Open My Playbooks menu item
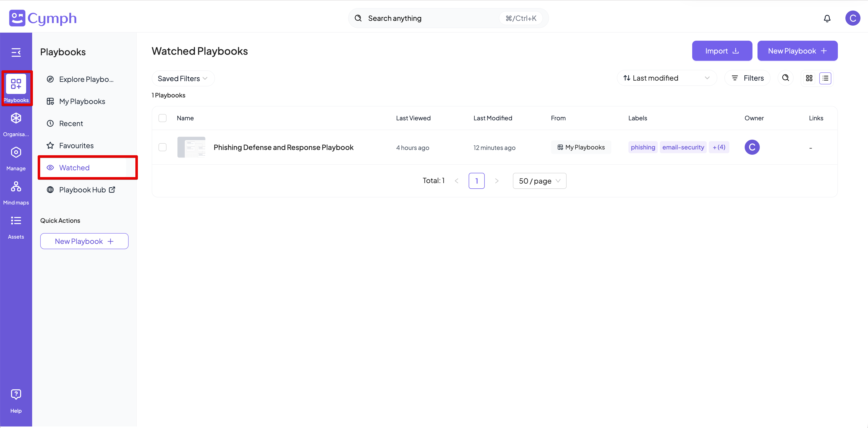The height and width of the screenshot is (428, 868). pos(82,101)
